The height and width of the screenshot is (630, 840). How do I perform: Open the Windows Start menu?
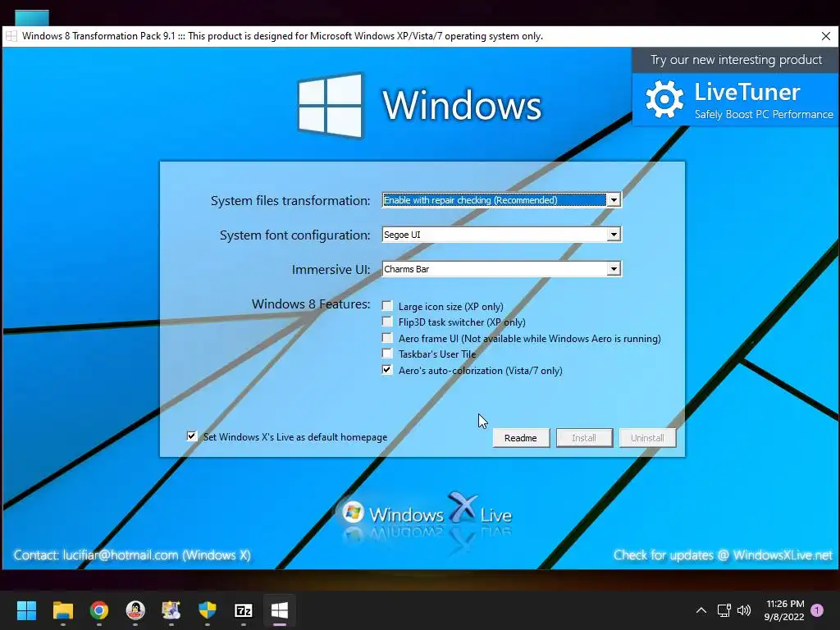point(26,610)
